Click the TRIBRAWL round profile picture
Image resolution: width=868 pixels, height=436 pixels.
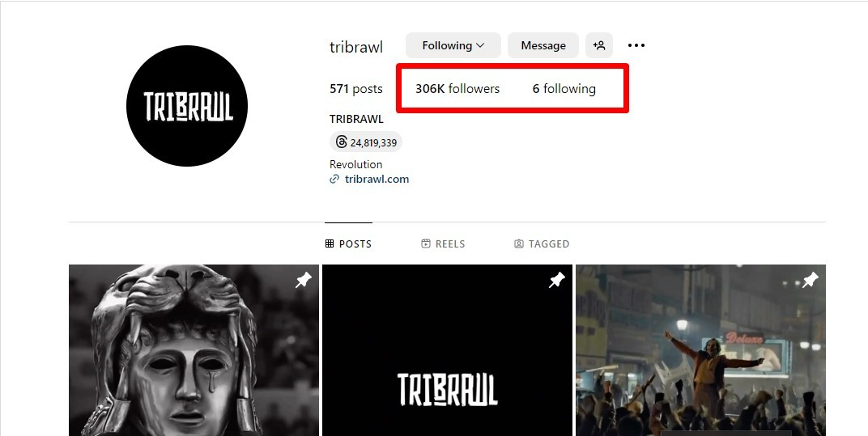click(x=187, y=106)
